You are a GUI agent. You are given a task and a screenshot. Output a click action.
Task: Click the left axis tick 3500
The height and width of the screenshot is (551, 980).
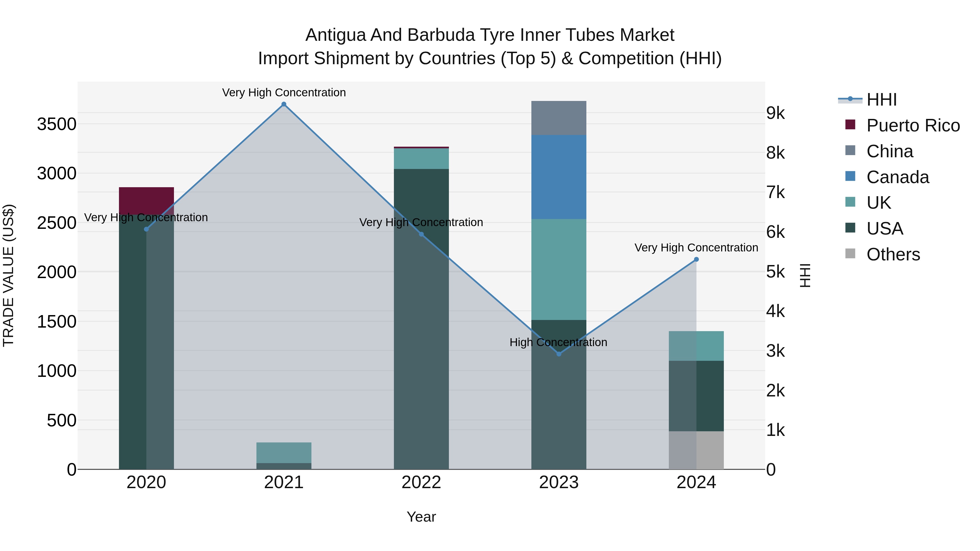(x=57, y=124)
